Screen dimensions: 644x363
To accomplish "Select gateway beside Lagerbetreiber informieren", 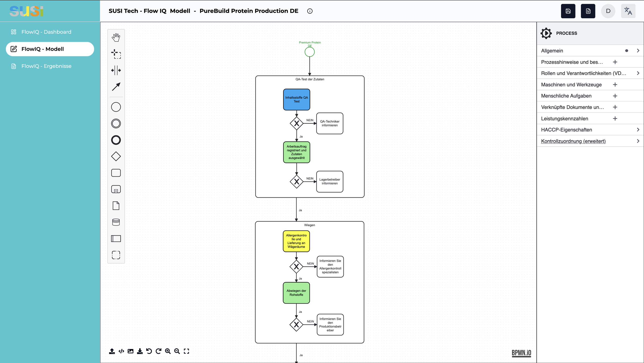I will tap(296, 182).
